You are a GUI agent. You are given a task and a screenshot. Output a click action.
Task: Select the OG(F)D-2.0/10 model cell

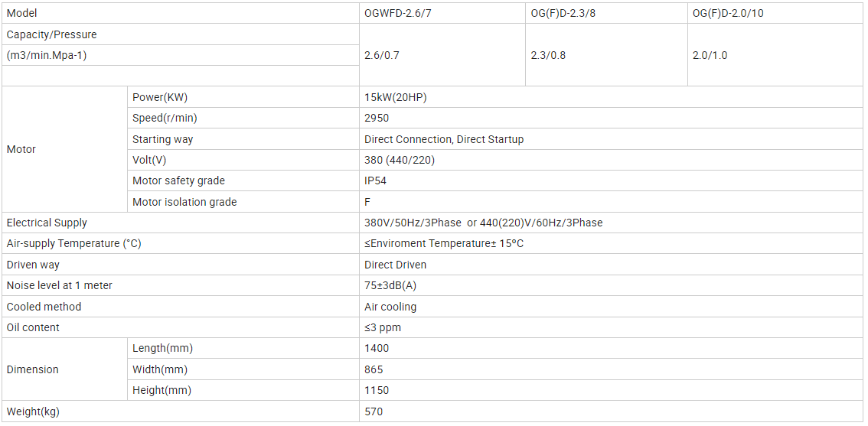(775, 13)
